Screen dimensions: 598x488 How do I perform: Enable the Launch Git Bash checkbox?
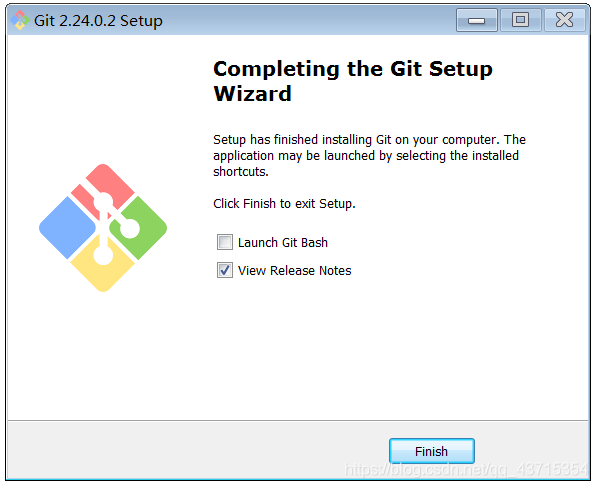click(x=225, y=242)
